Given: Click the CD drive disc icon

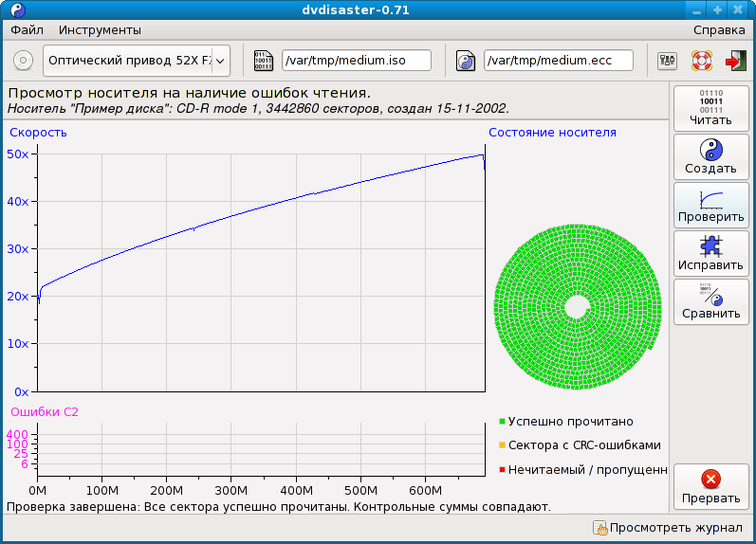Looking at the screenshot, I should point(23,61).
